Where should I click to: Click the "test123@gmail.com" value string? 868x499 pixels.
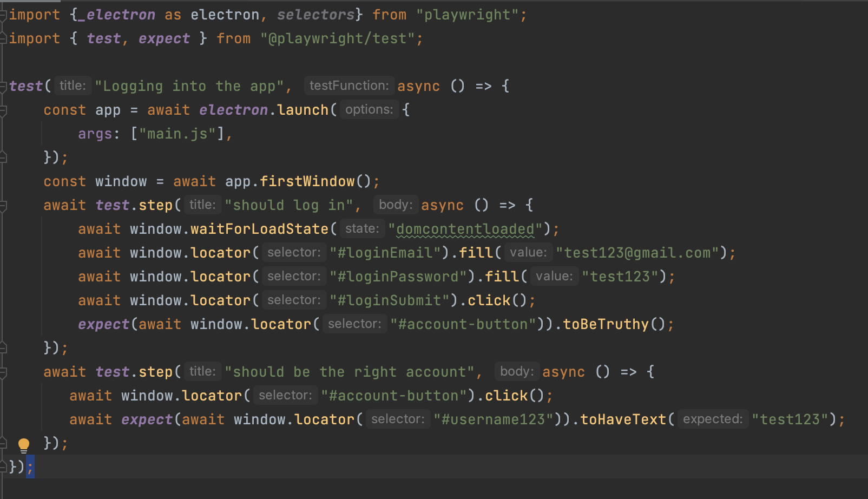click(637, 253)
